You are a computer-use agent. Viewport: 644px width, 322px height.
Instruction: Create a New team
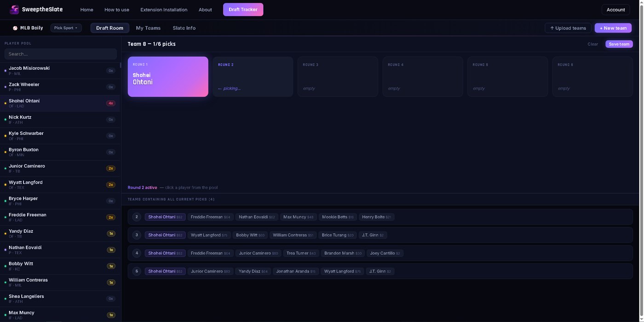[613, 28]
